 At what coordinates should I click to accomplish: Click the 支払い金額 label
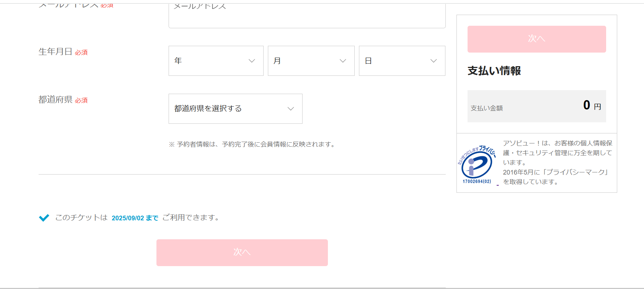click(486, 108)
